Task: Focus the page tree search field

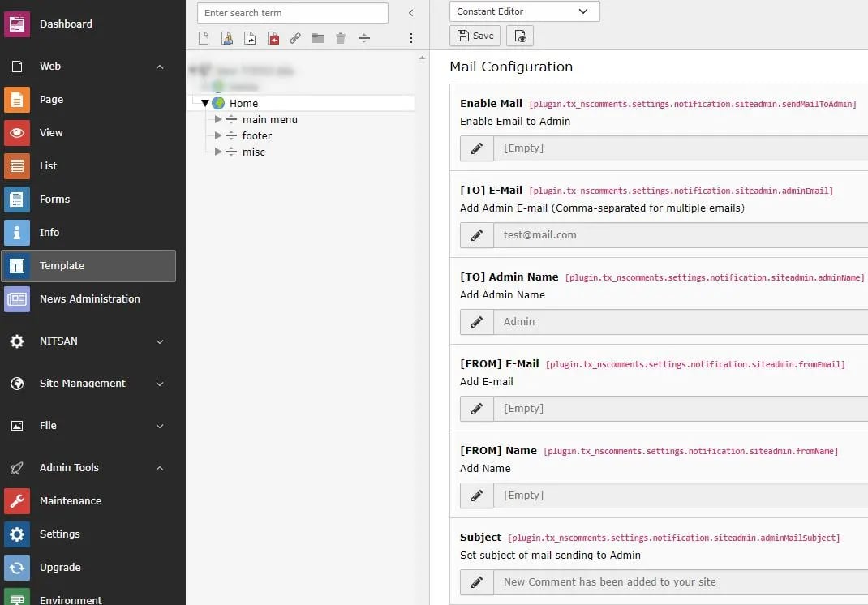Action: point(292,13)
